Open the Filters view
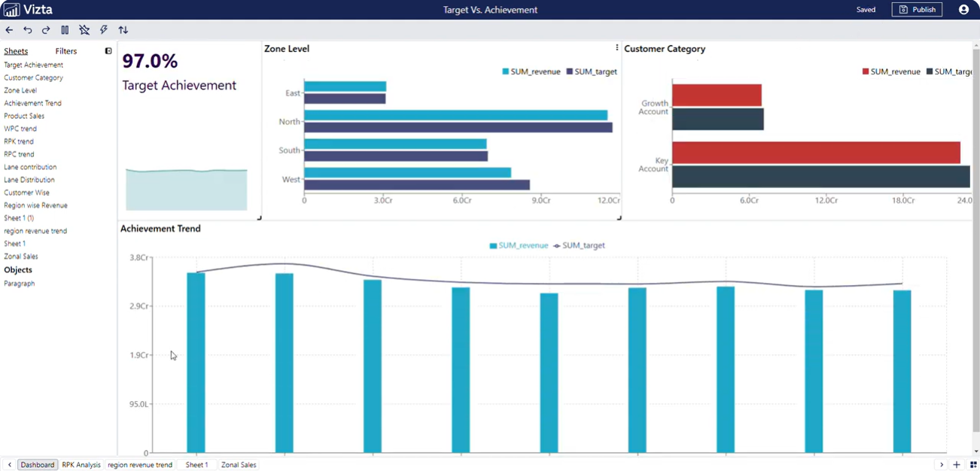 click(65, 50)
